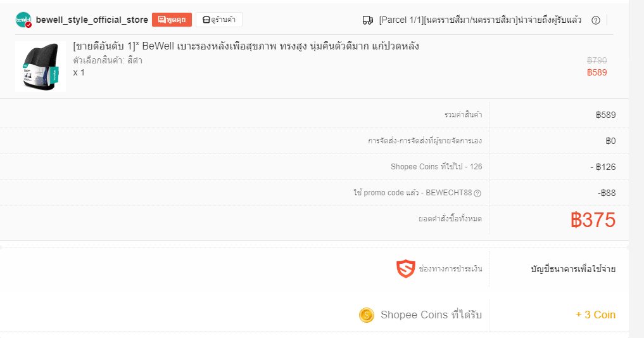Image resolution: width=644 pixels, height=338 pixels.
Task: Click the ฿589 discounted item price
Action: [597, 72]
